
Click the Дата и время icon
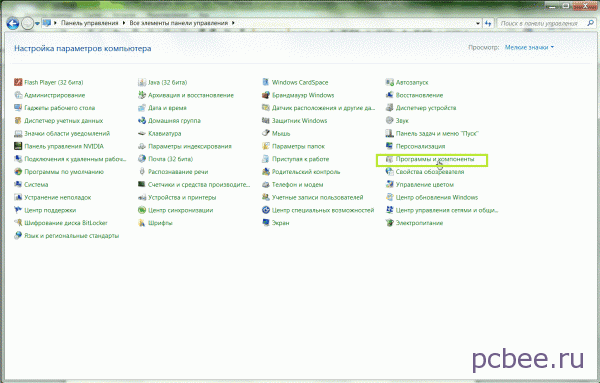pos(142,108)
